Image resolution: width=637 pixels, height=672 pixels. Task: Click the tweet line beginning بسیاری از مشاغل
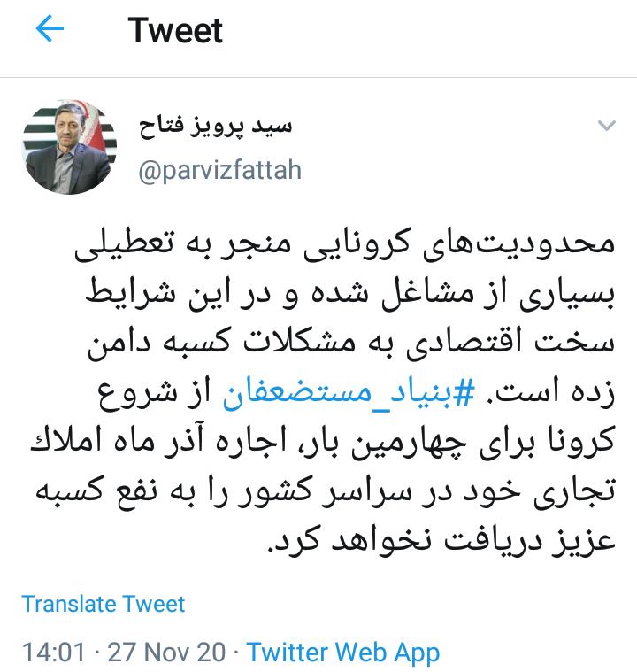[x=350, y=293]
